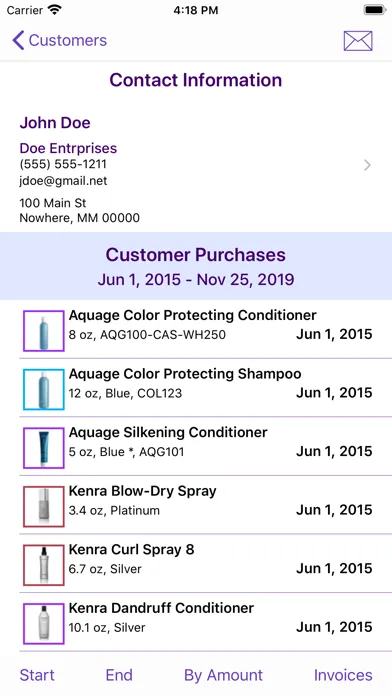Viewport: 392px width, 696px height.
Task: Tap the envelope email icon
Action: [358, 41]
